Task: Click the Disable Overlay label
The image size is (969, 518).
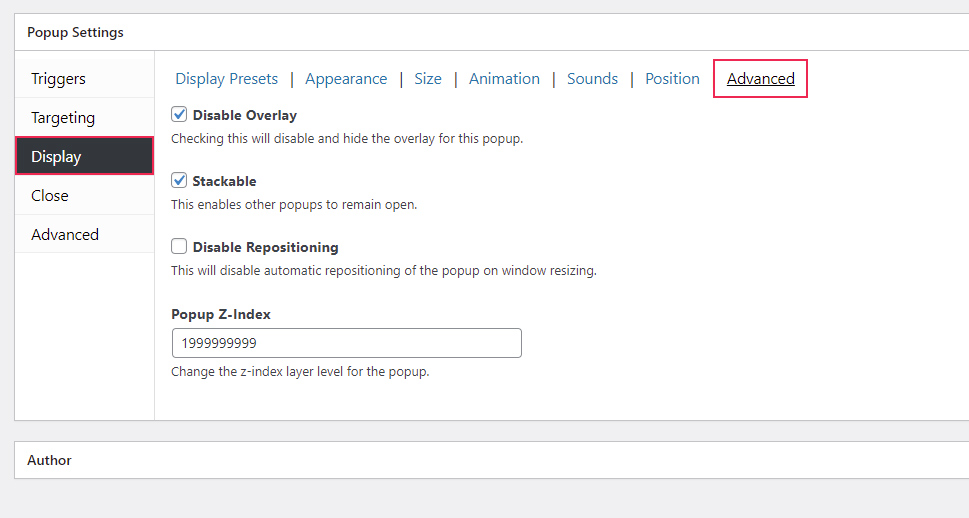Action: (x=245, y=115)
